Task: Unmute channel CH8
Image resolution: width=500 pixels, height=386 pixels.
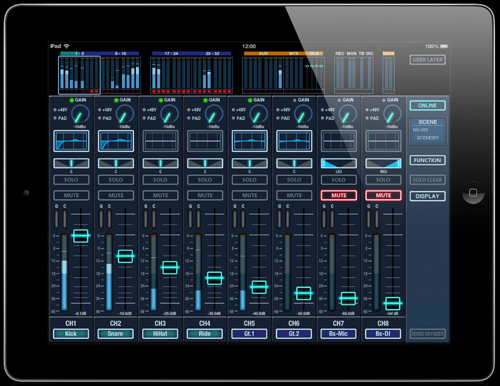Action: point(383,195)
